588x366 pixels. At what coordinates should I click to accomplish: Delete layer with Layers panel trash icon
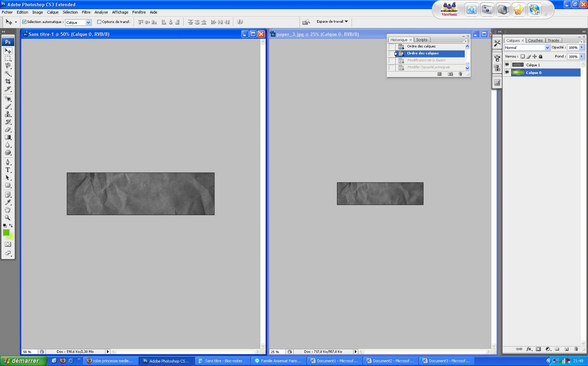coord(576,349)
